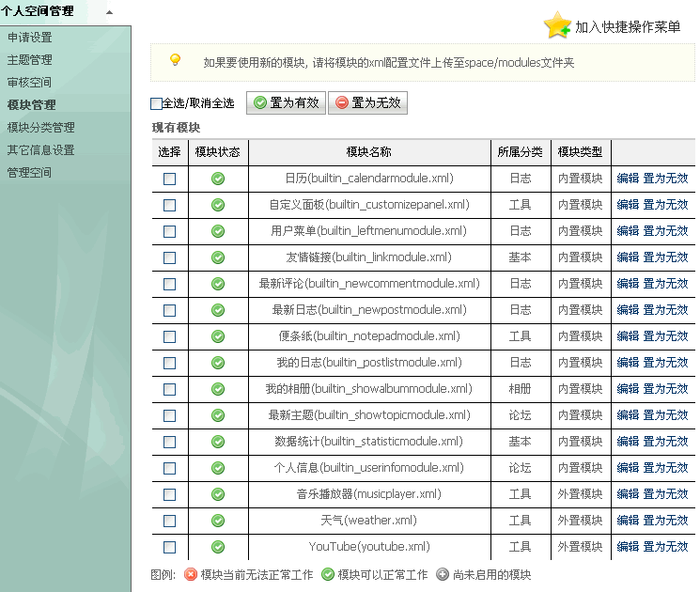Click status icon for 友情链接 module
Image resolution: width=700 pixels, height=592 pixels.
point(218,257)
